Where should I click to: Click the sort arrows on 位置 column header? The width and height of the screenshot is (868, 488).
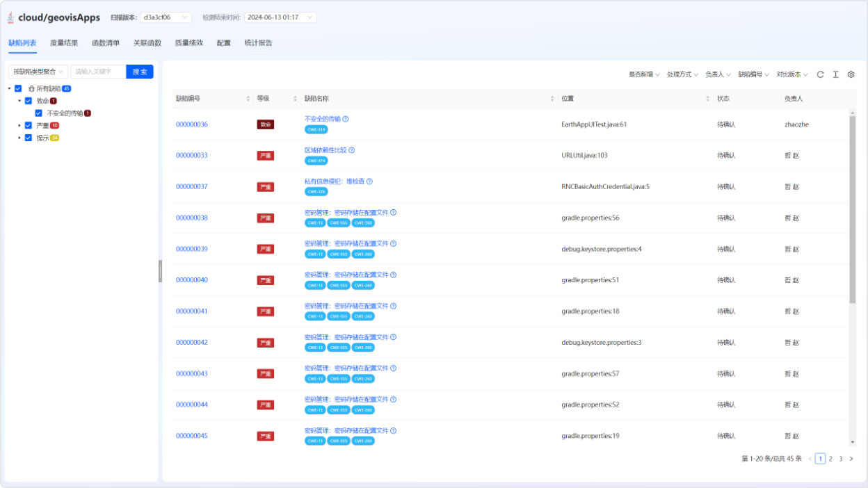[x=707, y=99]
